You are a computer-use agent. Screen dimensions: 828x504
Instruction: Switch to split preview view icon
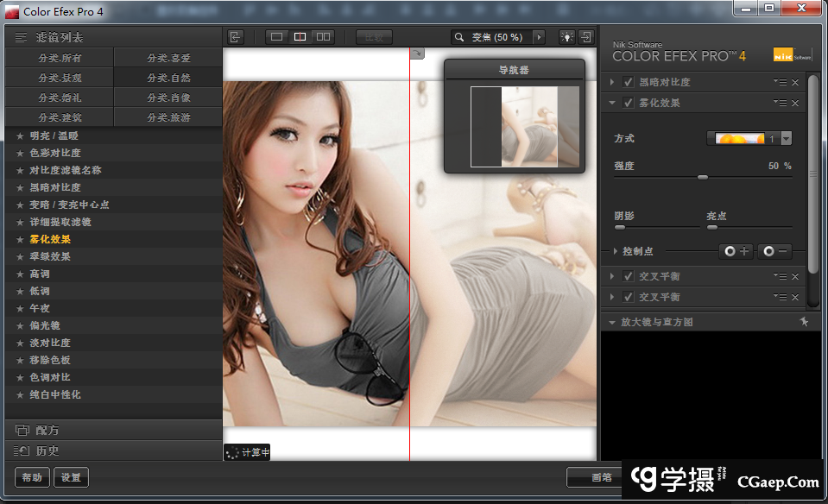300,37
